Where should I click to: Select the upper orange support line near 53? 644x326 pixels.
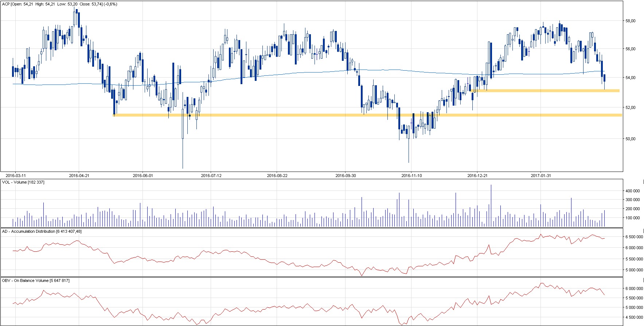pos(547,91)
